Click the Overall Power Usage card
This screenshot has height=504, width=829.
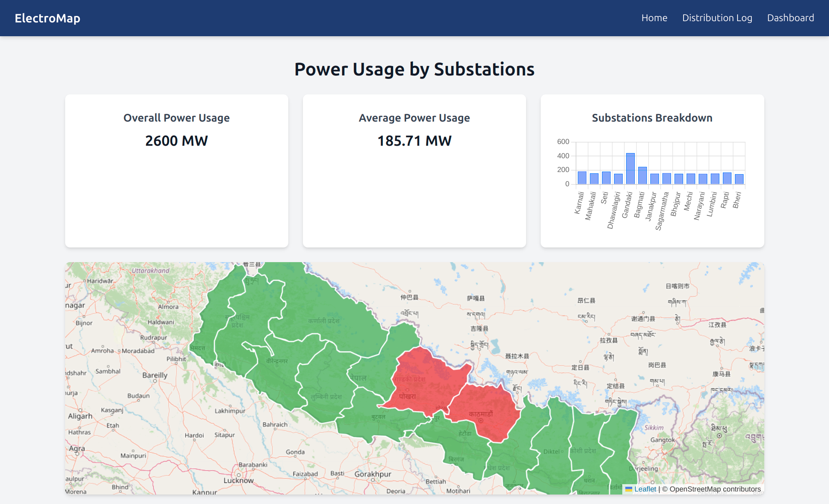[x=177, y=171]
